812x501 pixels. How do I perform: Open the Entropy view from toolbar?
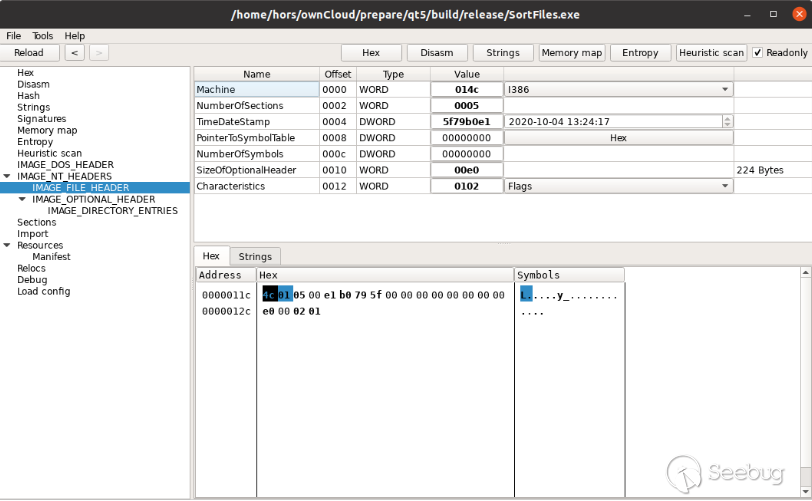(640, 53)
